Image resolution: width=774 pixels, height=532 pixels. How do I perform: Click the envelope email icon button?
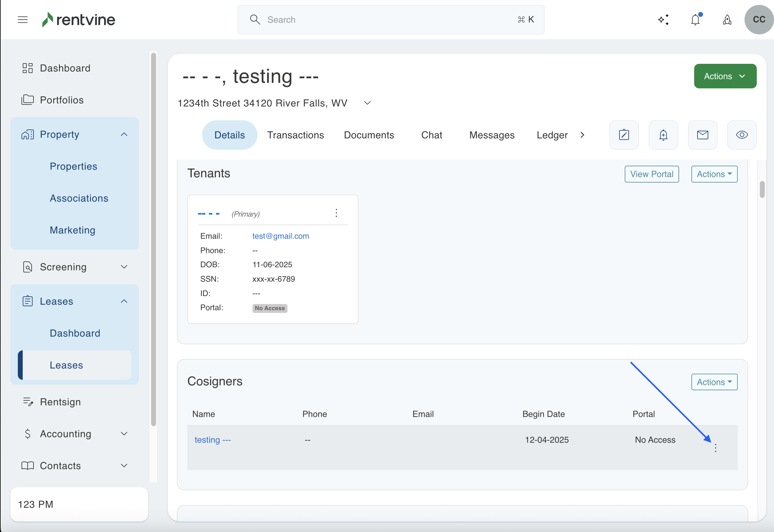point(703,135)
